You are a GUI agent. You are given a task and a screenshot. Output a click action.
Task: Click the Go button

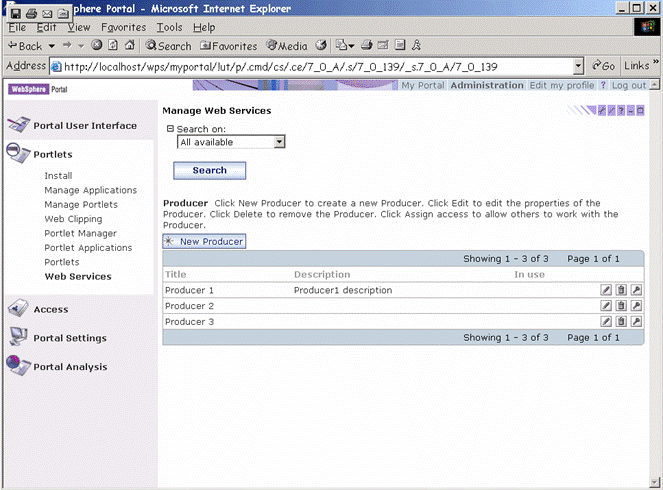(x=603, y=66)
